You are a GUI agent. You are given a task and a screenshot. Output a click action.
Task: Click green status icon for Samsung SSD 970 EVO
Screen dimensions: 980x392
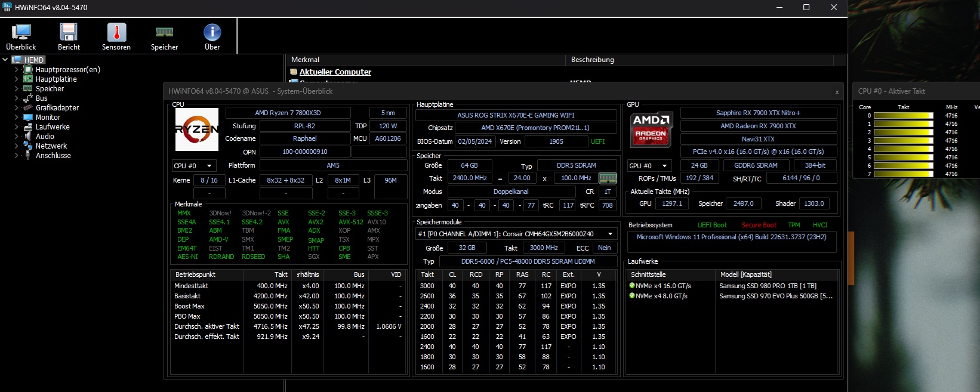point(632,296)
